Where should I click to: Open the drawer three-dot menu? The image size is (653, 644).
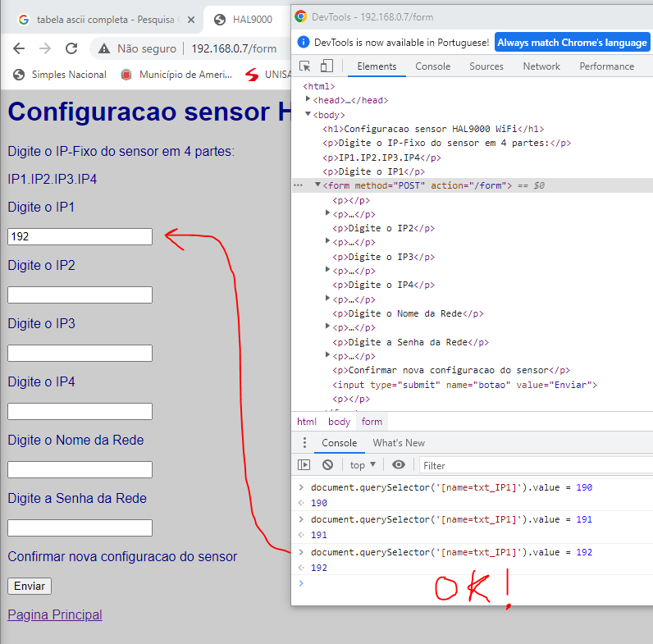(x=304, y=443)
